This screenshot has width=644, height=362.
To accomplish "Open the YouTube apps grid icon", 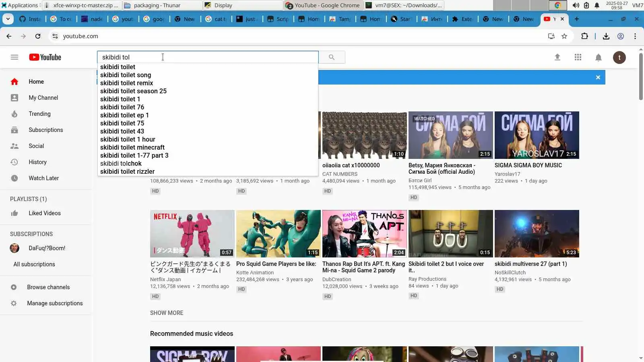I will [x=578, y=57].
